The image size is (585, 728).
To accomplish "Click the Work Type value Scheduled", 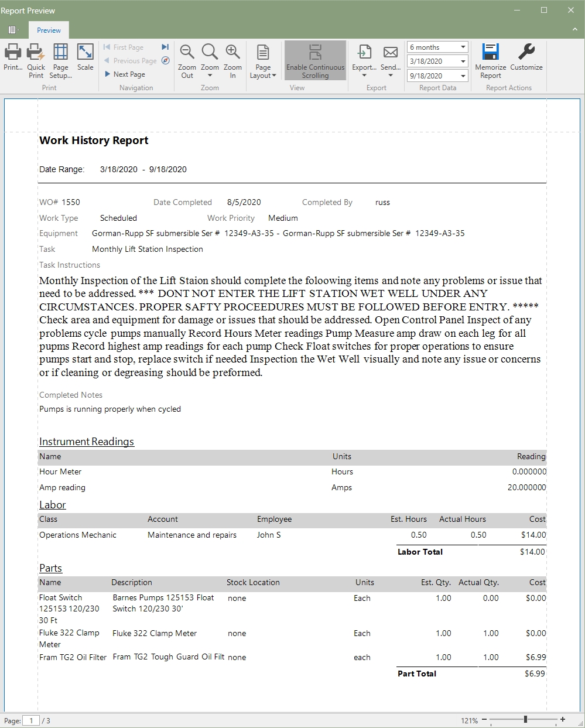I will (x=118, y=218).
